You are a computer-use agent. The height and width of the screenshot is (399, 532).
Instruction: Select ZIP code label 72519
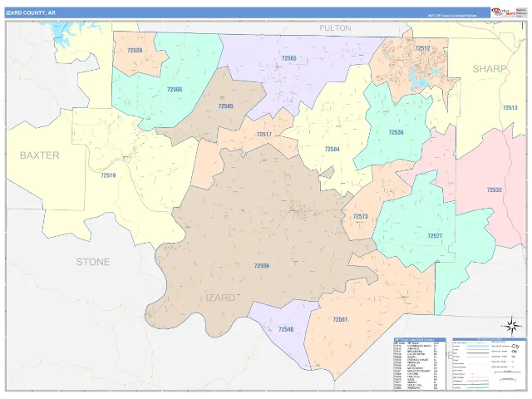tap(108, 175)
